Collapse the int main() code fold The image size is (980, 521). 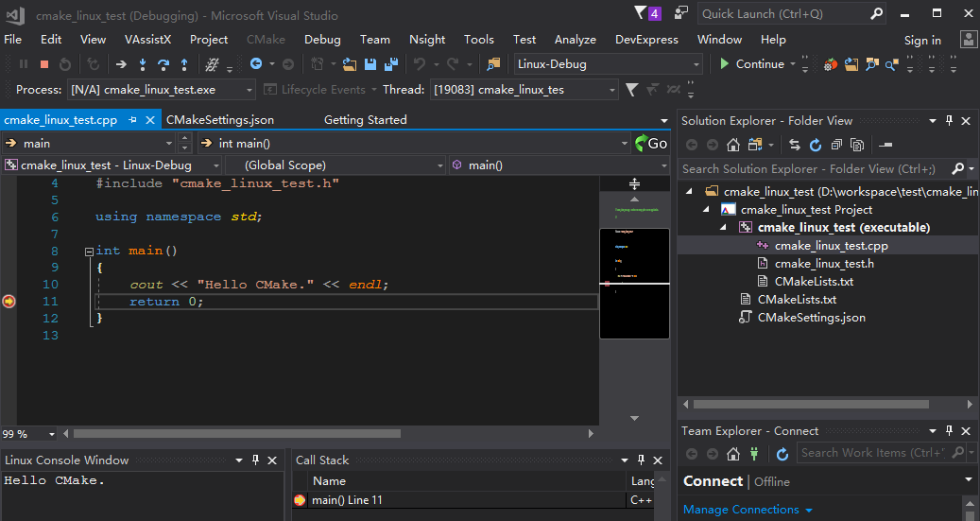click(89, 252)
